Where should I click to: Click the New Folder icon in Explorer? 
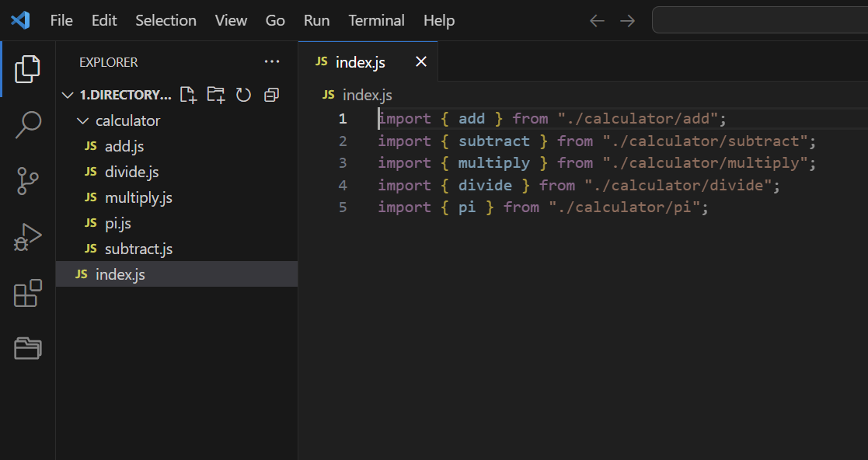[216, 96]
